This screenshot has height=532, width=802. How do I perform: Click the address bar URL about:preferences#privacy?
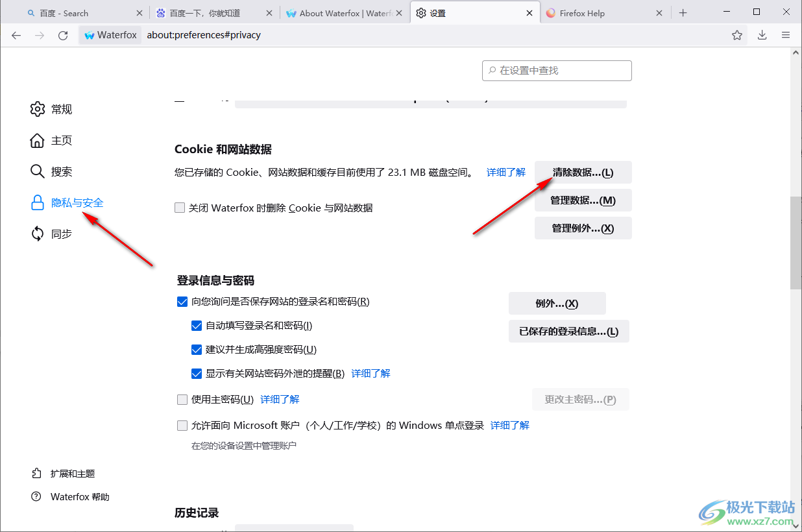[x=204, y=35]
